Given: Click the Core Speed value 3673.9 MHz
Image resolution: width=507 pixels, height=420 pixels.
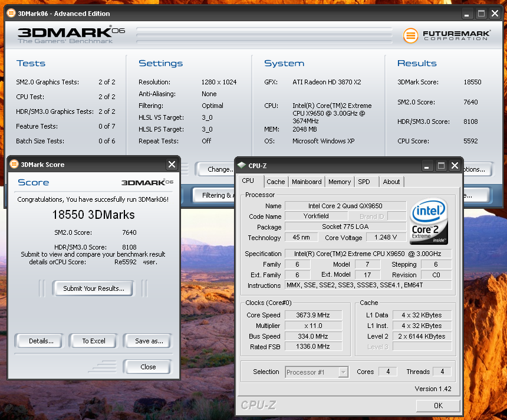Looking at the screenshot, I should tap(313, 315).
